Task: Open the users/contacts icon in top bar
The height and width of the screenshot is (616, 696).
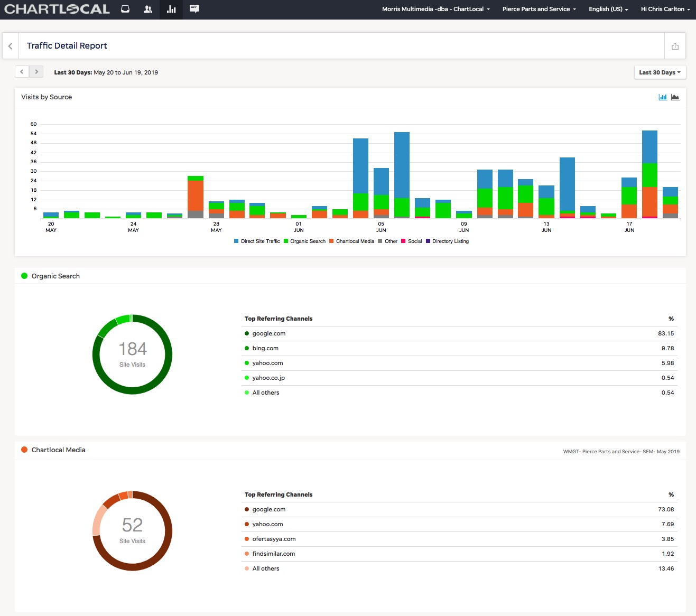Action: click(148, 9)
